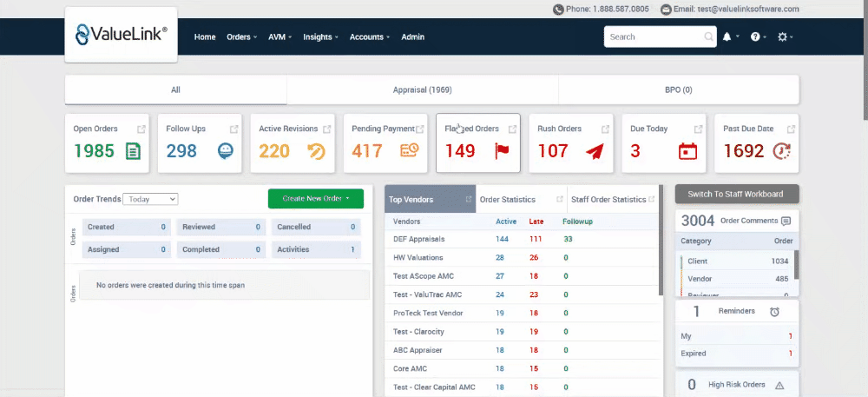Click the Top Vendors table scrollbar

pos(661,241)
